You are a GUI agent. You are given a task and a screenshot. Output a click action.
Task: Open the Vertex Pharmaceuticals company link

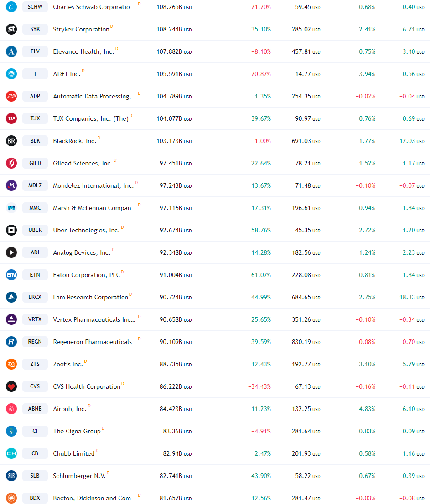coord(94,319)
